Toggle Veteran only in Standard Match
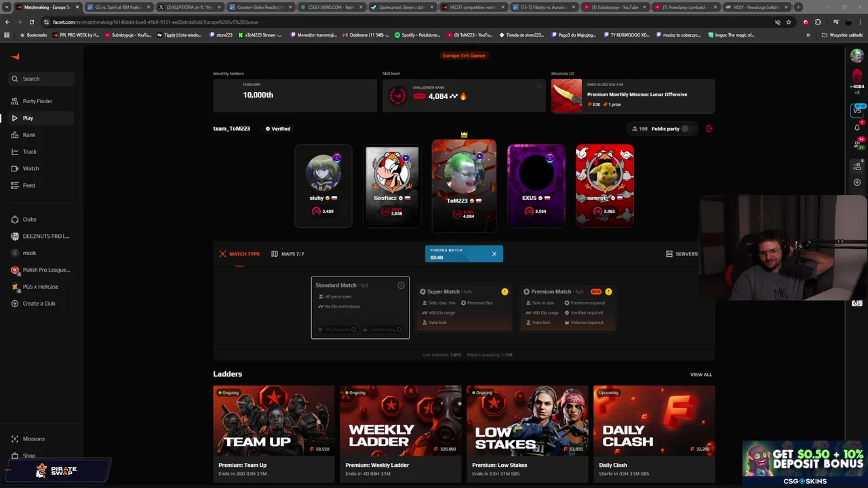 399,329
